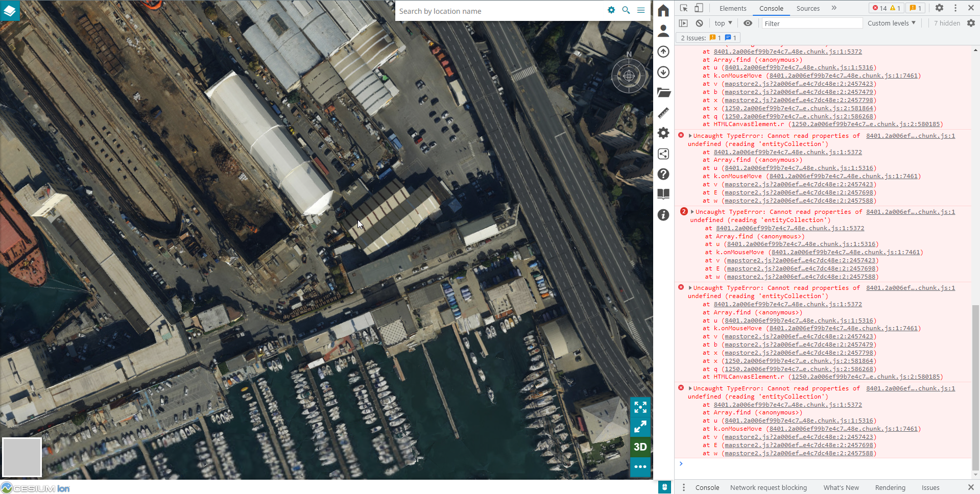Click the issues badge showing 1 in toolbar
The height and width of the screenshot is (494, 980).
click(x=916, y=8)
